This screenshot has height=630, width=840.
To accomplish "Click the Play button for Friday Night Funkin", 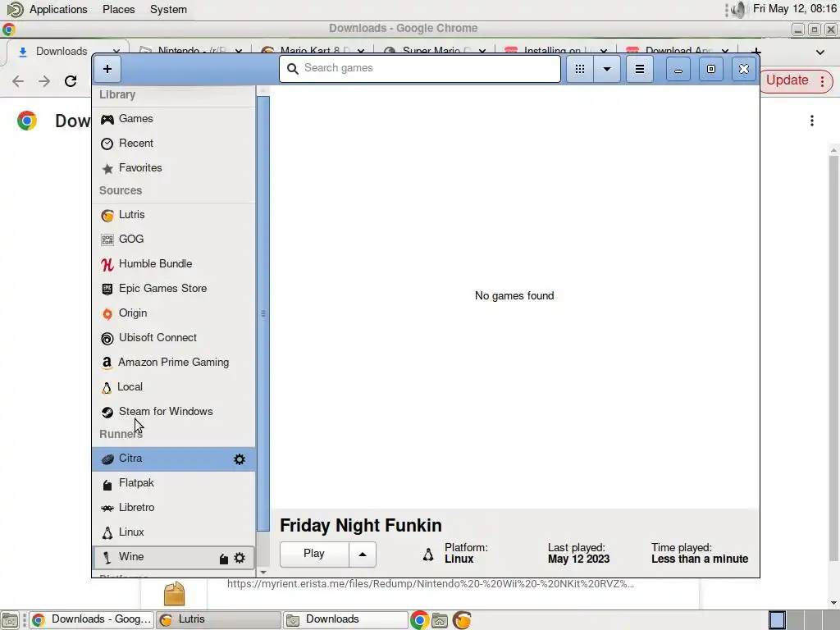I will pos(314,554).
